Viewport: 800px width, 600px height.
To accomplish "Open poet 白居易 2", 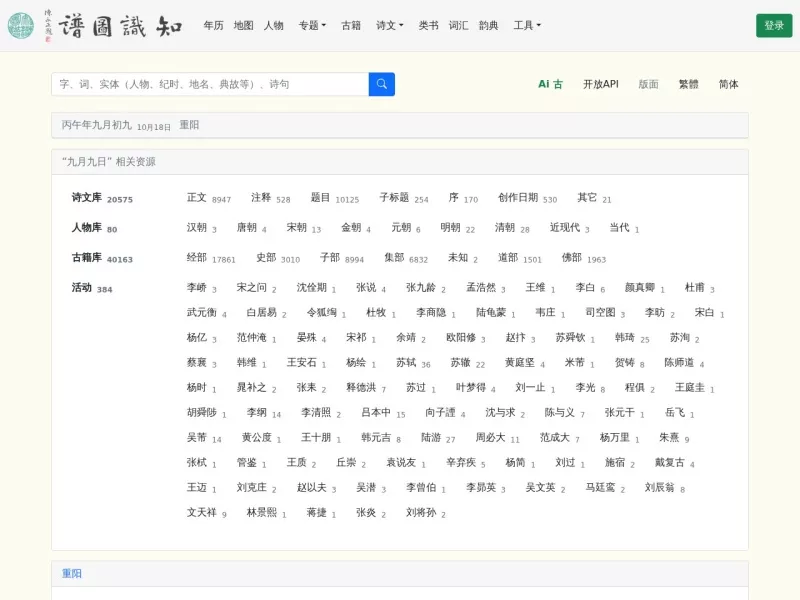I will pos(266,313).
